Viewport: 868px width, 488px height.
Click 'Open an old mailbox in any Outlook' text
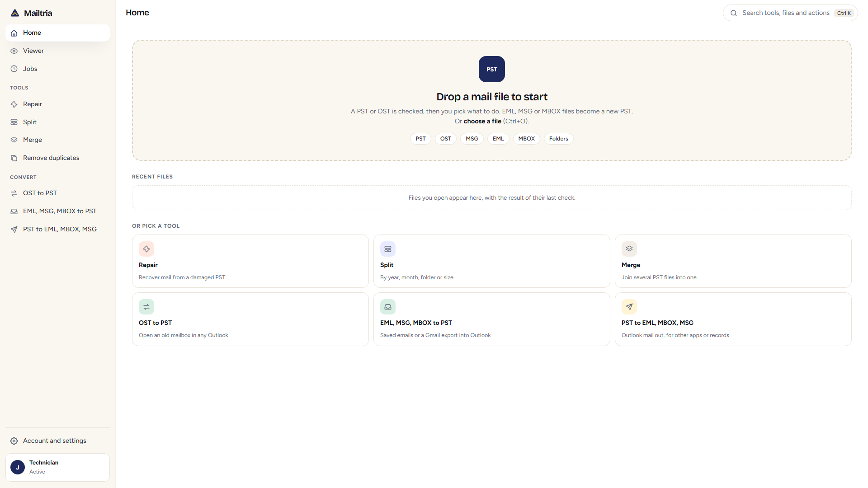pyautogui.click(x=184, y=335)
